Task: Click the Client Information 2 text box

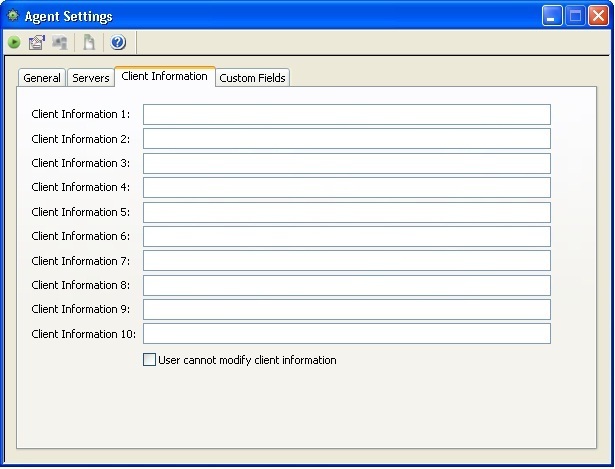Action: click(347, 139)
